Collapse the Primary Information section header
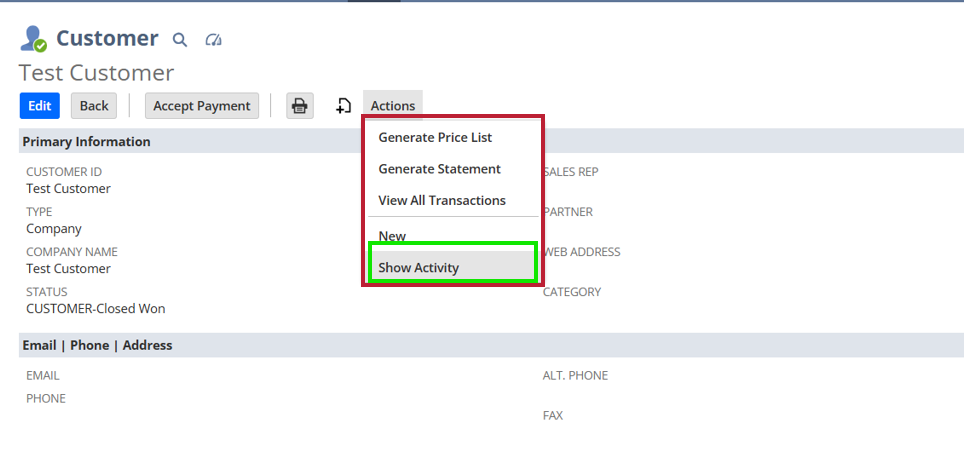Screen dimensions: 964x455 [86, 142]
